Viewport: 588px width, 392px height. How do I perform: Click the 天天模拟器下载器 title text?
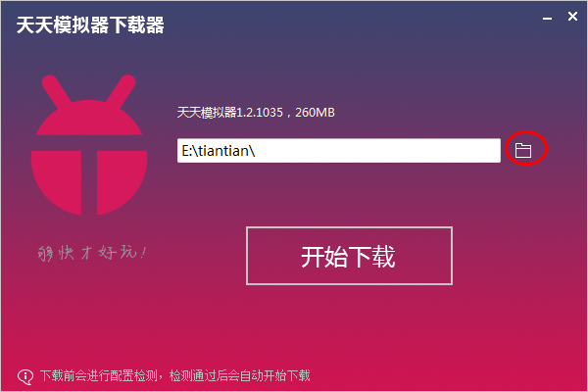90,25
